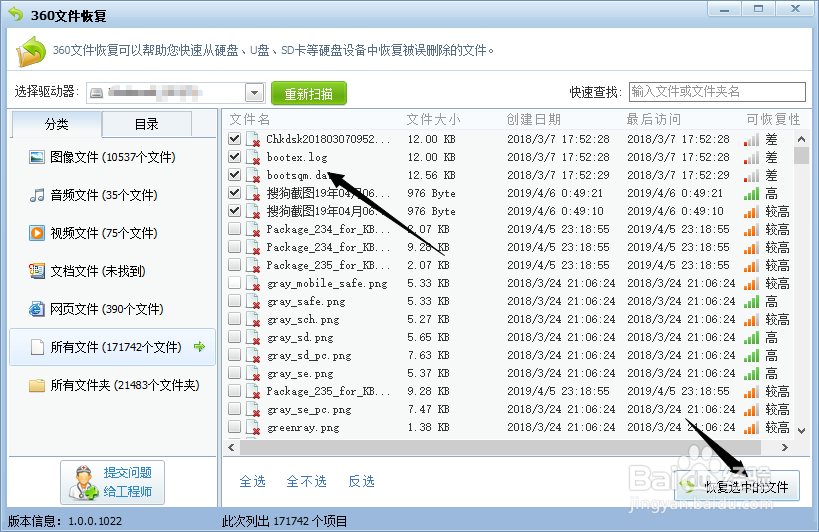
Task: Click the 全选 link
Action: 253,481
